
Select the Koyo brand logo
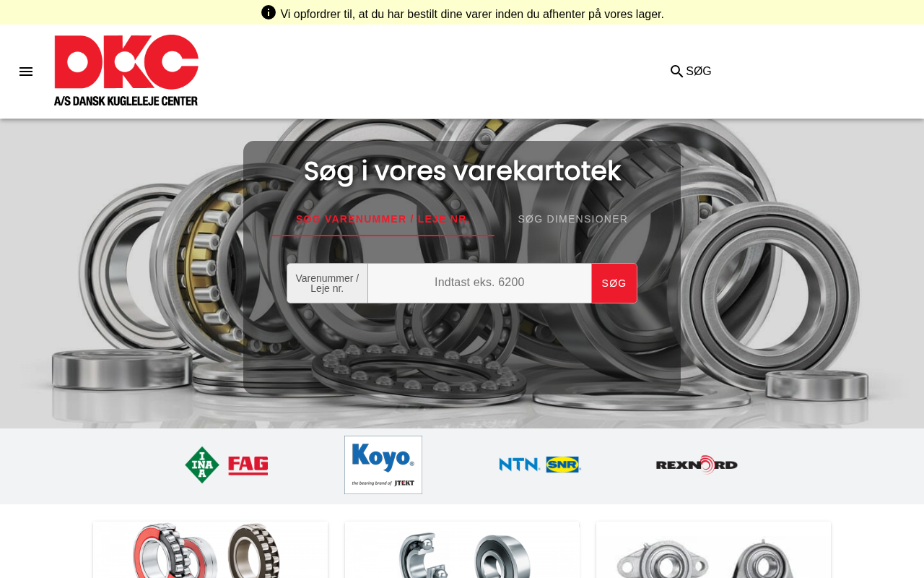[383, 465]
